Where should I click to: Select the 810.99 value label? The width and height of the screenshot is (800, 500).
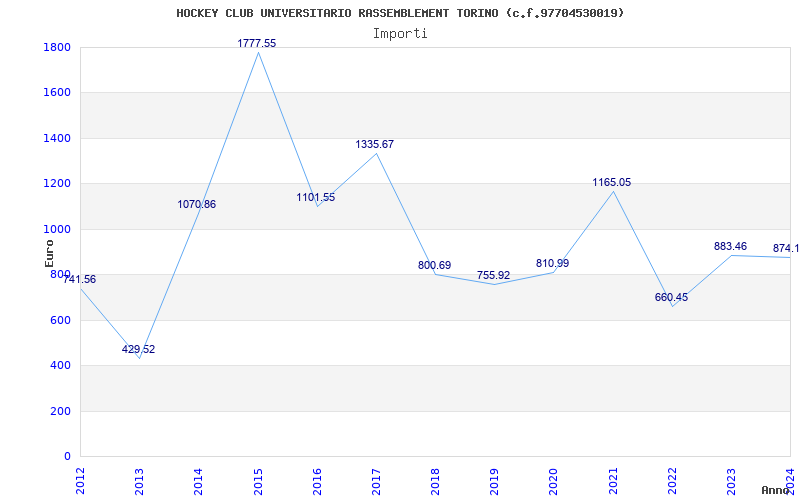point(553,263)
